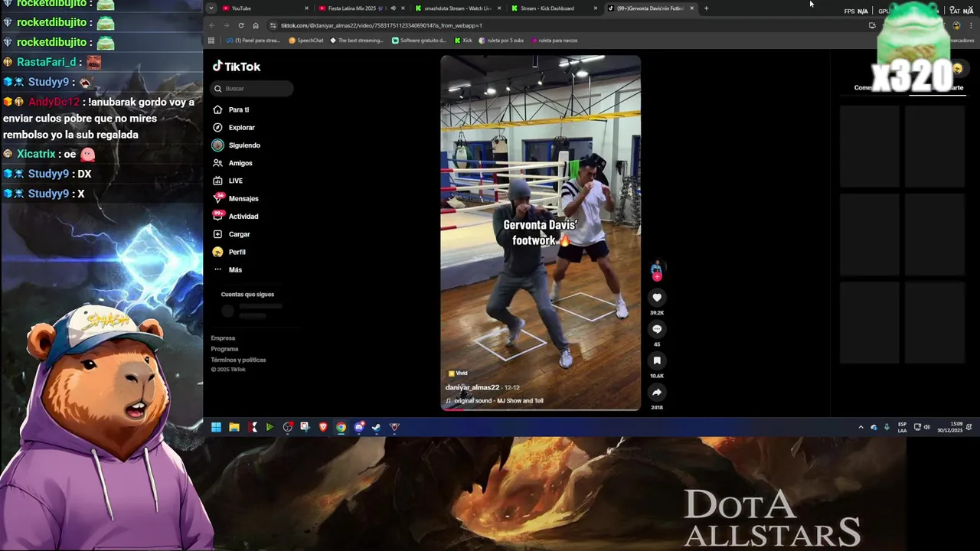Open Actividad notifications
The height and width of the screenshot is (551, 980).
(x=236, y=217)
